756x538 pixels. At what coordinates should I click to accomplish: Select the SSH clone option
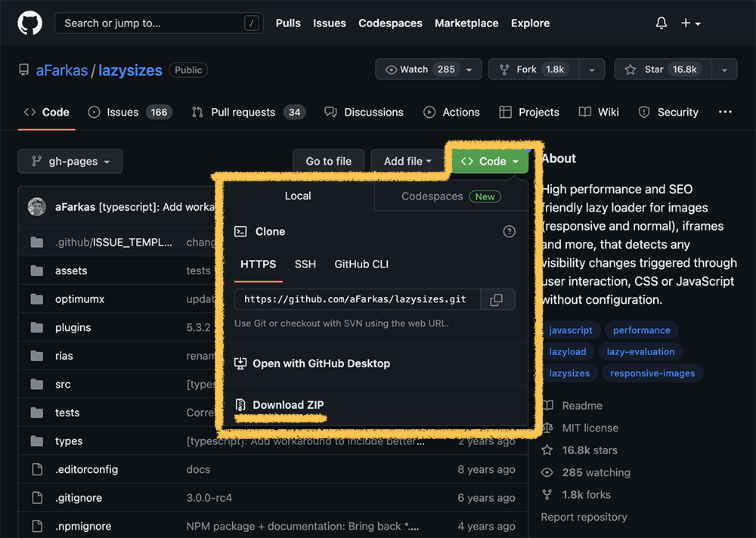pos(305,264)
